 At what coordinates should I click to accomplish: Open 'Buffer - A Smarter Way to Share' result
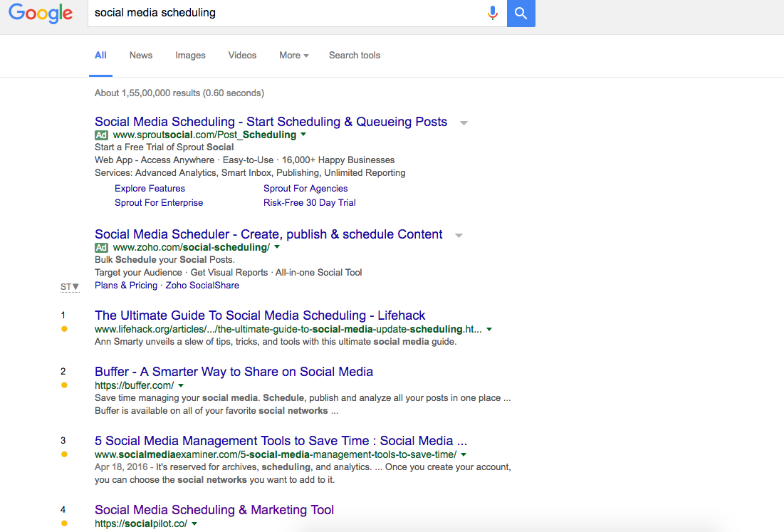[234, 372]
